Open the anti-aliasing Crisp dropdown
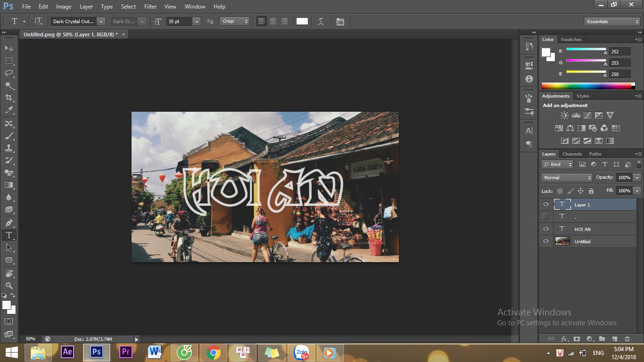Image resolution: width=644 pixels, height=362 pixels. click(234, 21)
